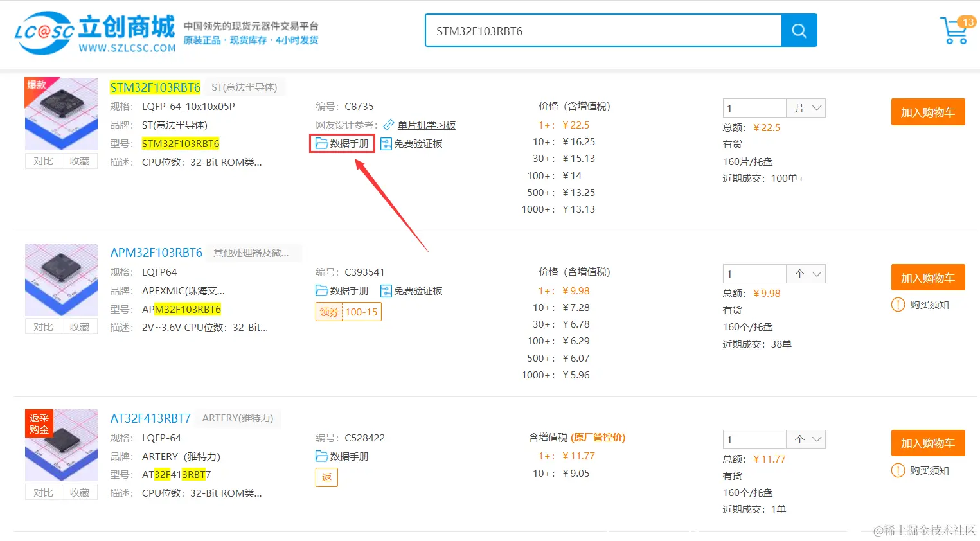Click the part number C393541
Viewport: 980px width, 541px height.
364,272
